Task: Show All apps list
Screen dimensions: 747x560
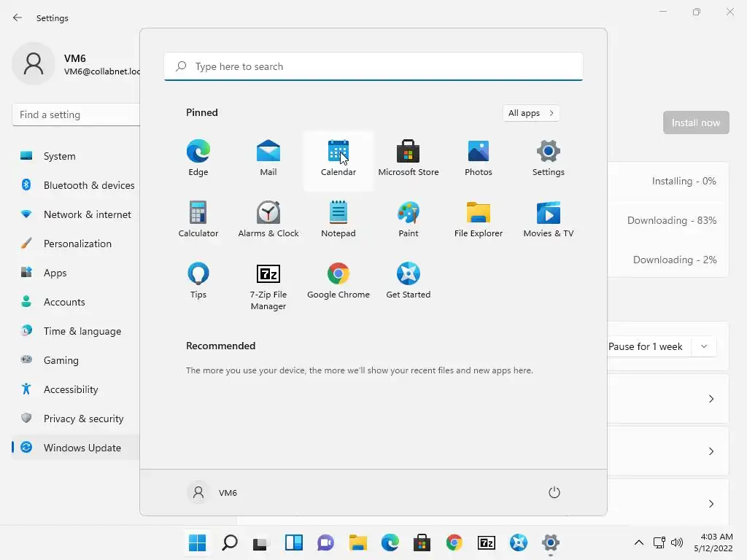Action: coord(531,113)
